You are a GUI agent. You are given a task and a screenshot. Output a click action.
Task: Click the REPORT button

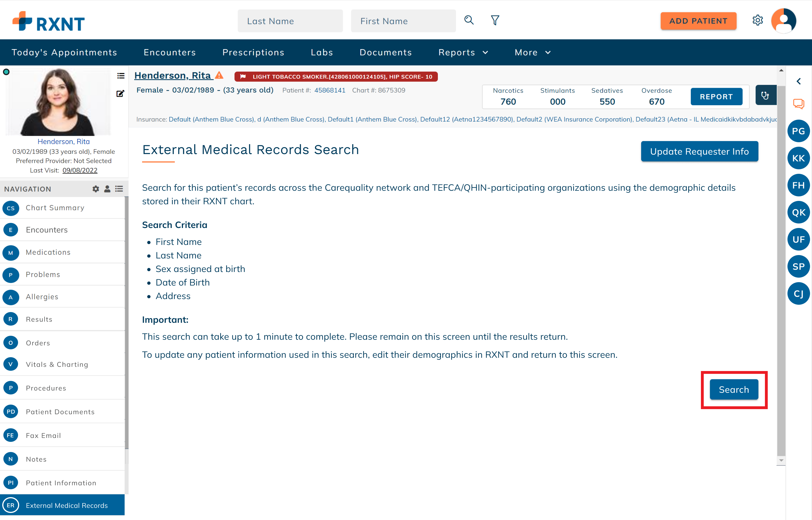coord(716,96)
